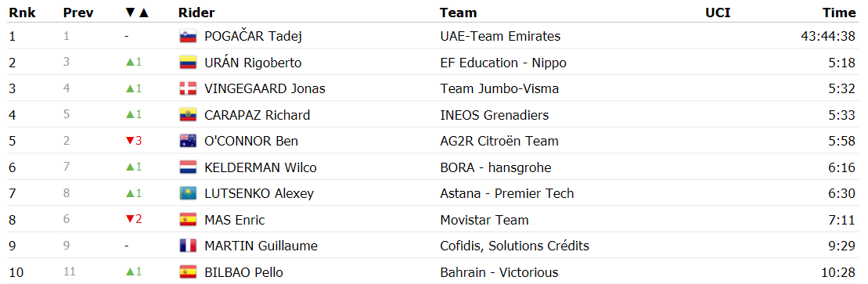This screenshot has width=868, height=284.
Task: Click O'Connor's red down-three indicator
Action: pyautogui.click(x=134, y=141)
